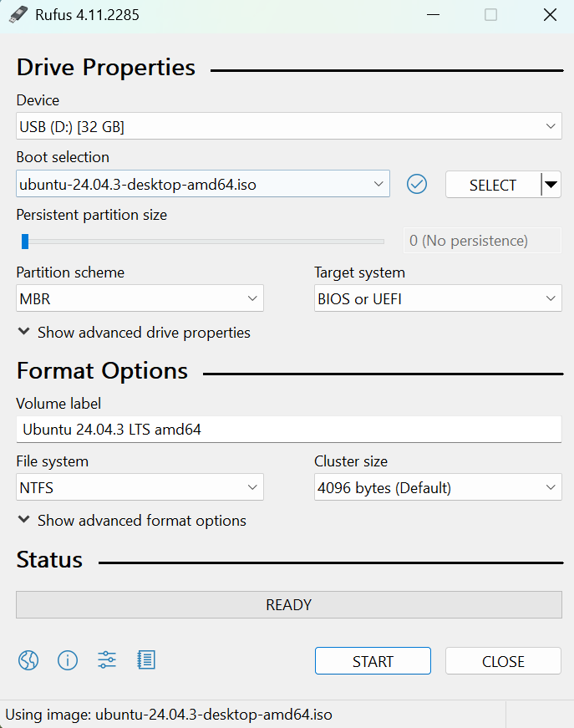Click the SELECT button to choose ISO
The height and width of the screenshot is (728, 574).
pyautogui.click(x=492, y=185)
